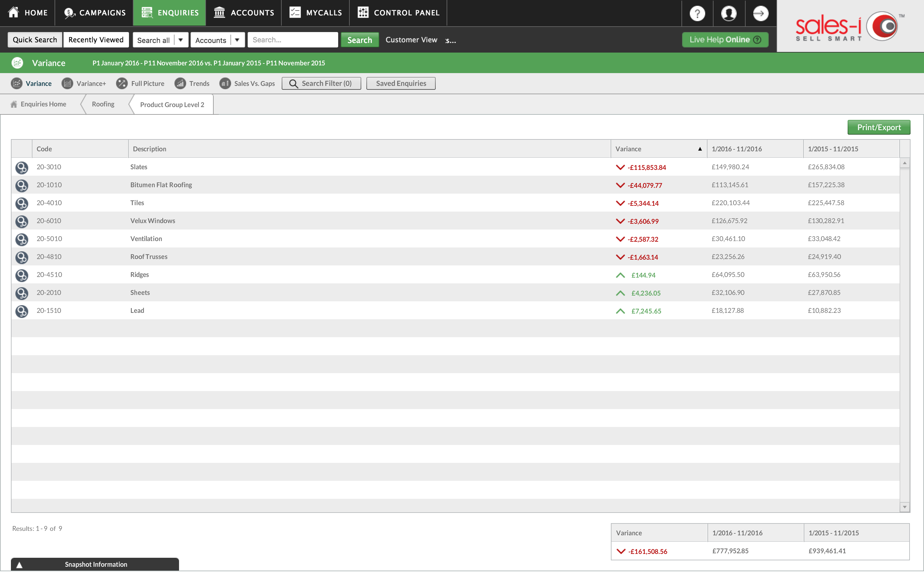Click the help question mark icon
The image size is (924, 577).
tap(697, 13)
